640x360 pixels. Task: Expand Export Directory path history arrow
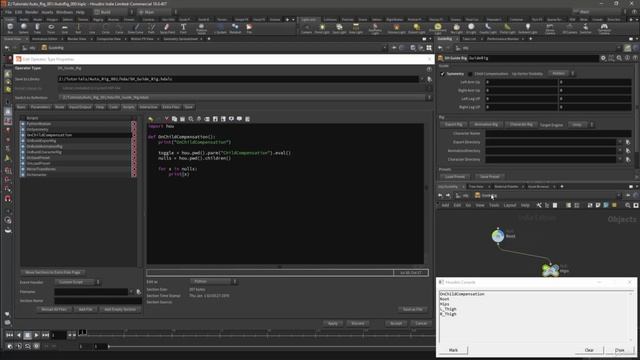pos(620,142)
